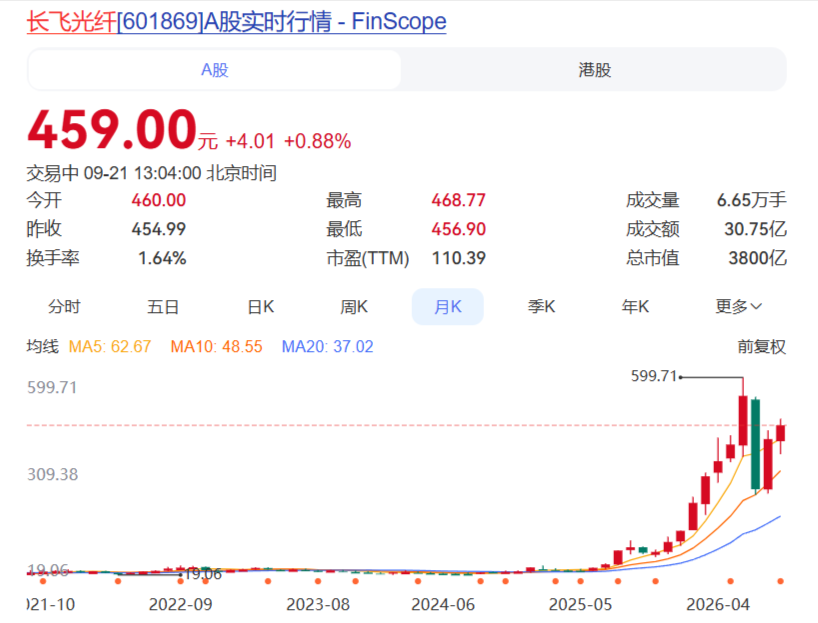Click the tall green candlestick after the peak

pos(755,444)
